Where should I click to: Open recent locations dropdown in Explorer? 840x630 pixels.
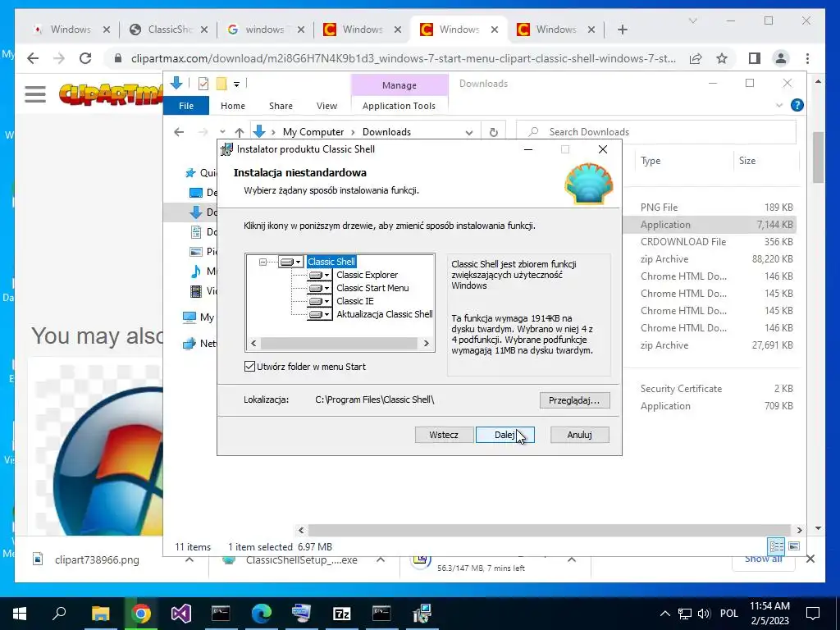tap(222, 132)
